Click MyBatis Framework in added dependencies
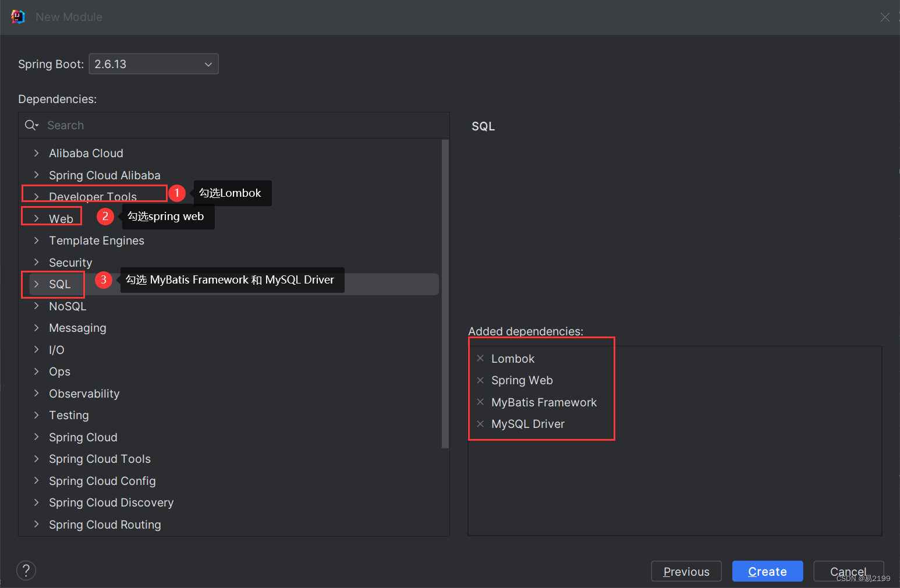The image size is (900, 588). tap(544, 402)
